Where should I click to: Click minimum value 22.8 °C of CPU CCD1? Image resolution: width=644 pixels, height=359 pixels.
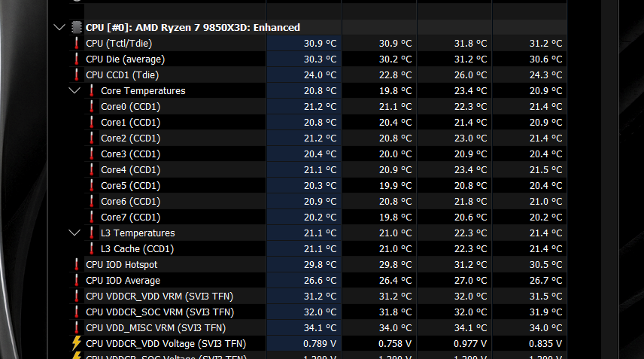395,75
